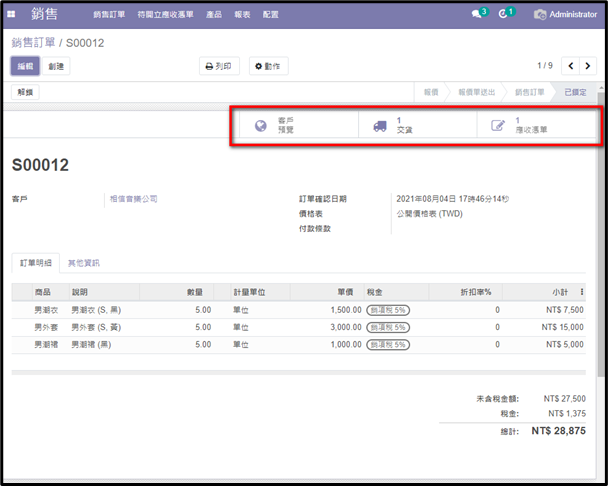Open the 相信會擴公司 customer link
Screen dimensions: 608x486
(134, 199)
